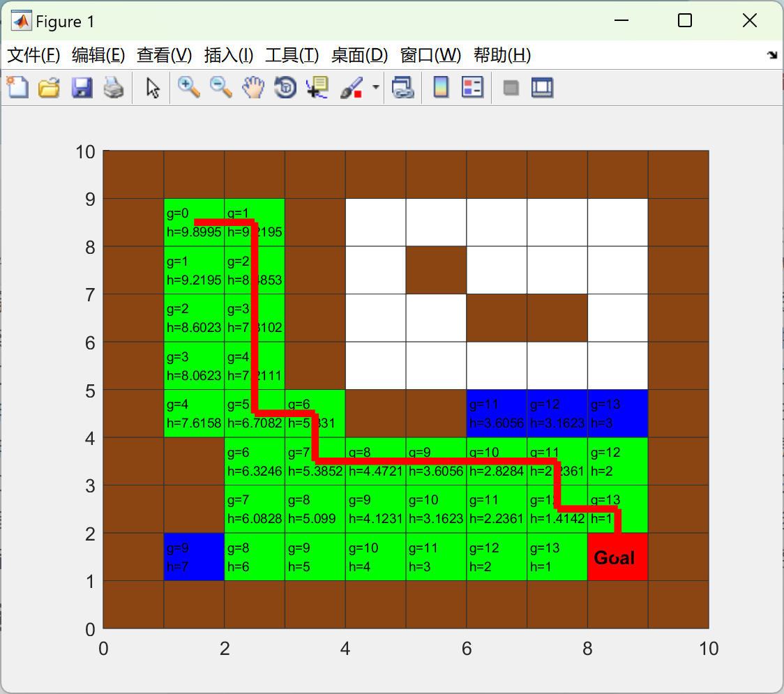The width and height of the screenshot is (784, 694).
Task: Click the blue cell labeled g=9 h=7
Action: click(x=194, y=557)
